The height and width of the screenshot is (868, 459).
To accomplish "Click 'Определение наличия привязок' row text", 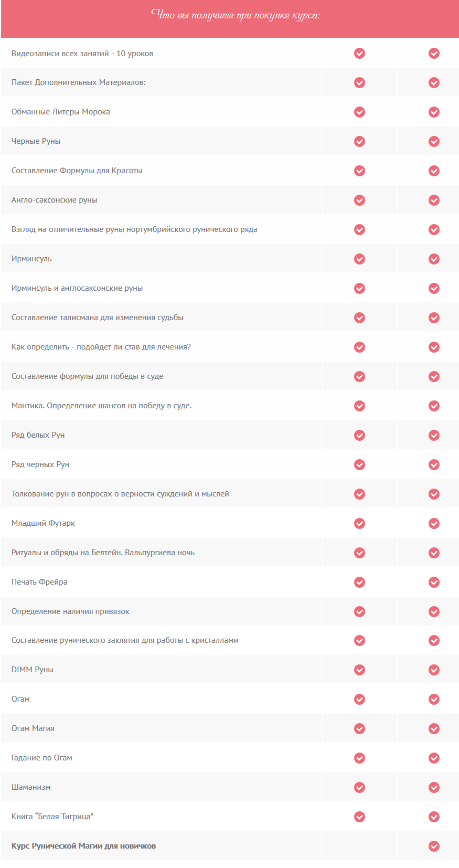I will point(70,611).
